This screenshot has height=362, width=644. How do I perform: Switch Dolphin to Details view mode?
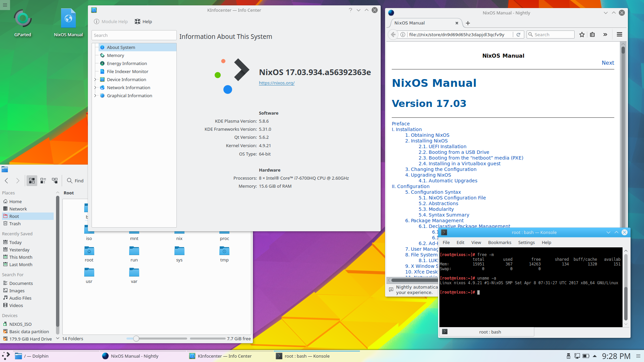tap(55, 181)
